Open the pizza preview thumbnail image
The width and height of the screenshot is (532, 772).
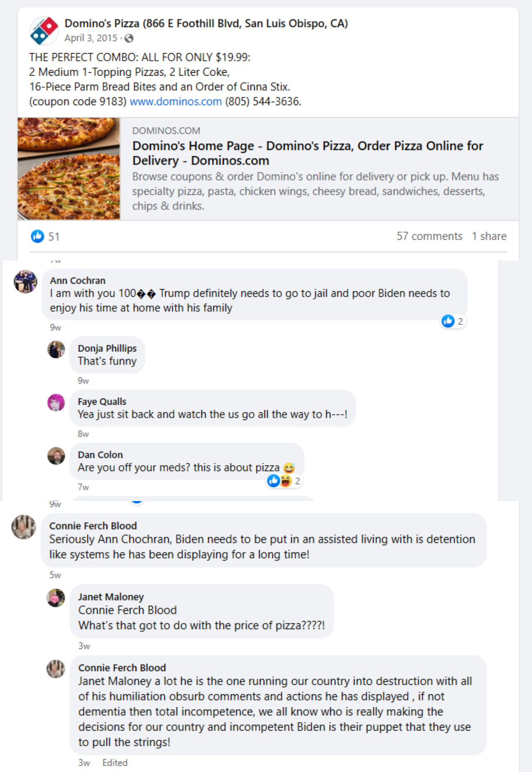click(x=69, y=169)
